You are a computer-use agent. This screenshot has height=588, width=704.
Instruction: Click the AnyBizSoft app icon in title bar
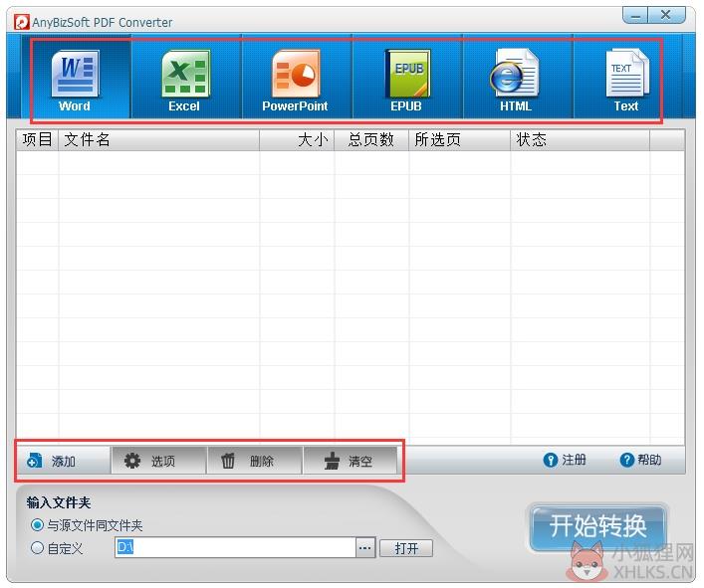(x=22, y=22)
